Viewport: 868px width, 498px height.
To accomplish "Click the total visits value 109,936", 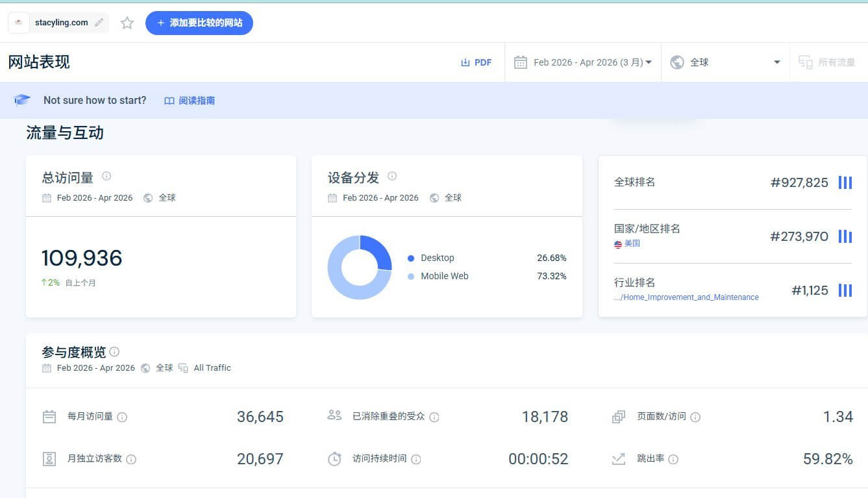I will pos(82,258).
